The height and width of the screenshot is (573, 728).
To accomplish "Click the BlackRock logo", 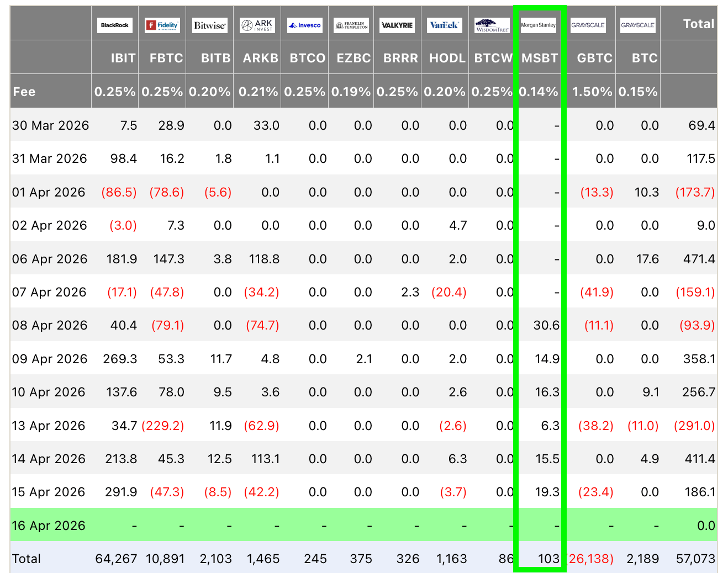I will [115, 25].
